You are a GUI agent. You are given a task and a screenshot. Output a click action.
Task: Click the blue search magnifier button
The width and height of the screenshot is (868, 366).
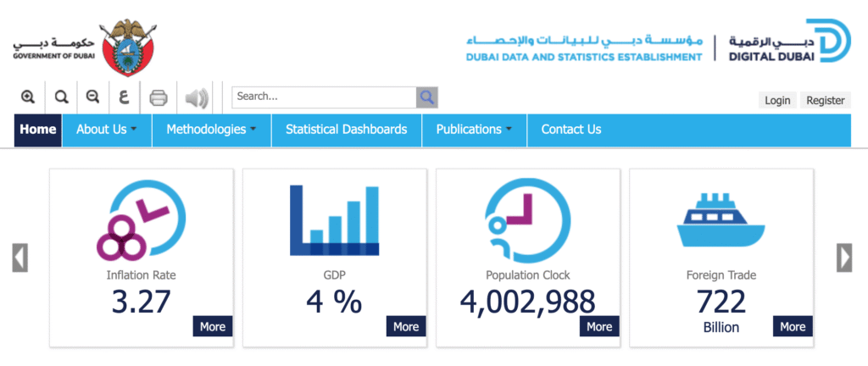coord(426,97)
